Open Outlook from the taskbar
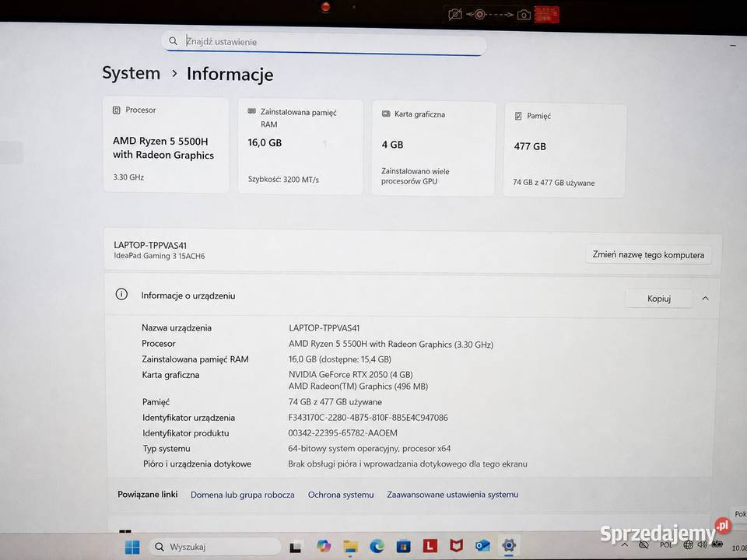 pyautogui.click(x=482, y=545)
